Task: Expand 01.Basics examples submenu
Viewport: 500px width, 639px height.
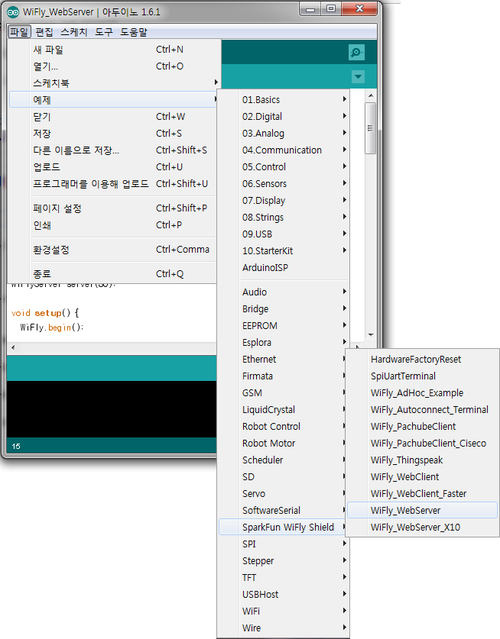Action: point(284,100)
